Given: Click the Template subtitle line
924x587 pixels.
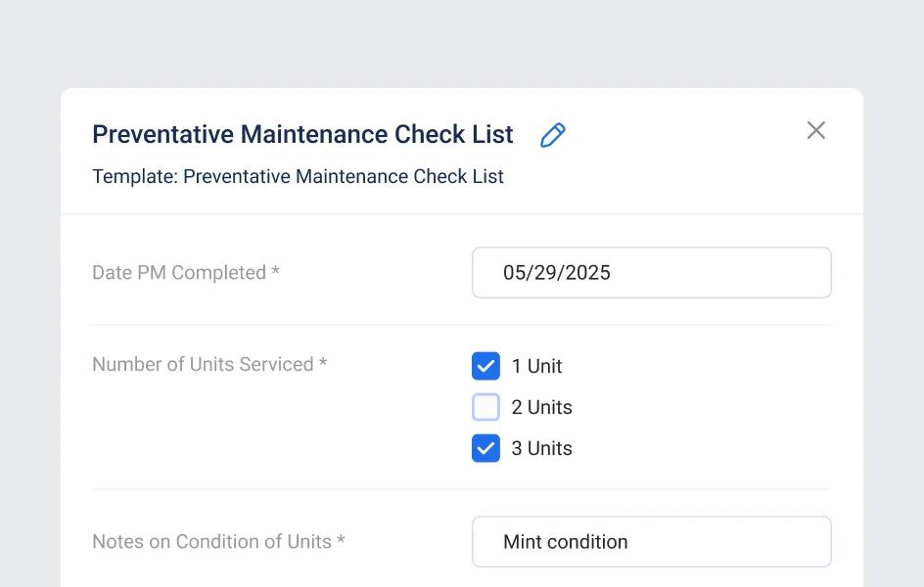Looking at the screenshot, I should 298,176.
